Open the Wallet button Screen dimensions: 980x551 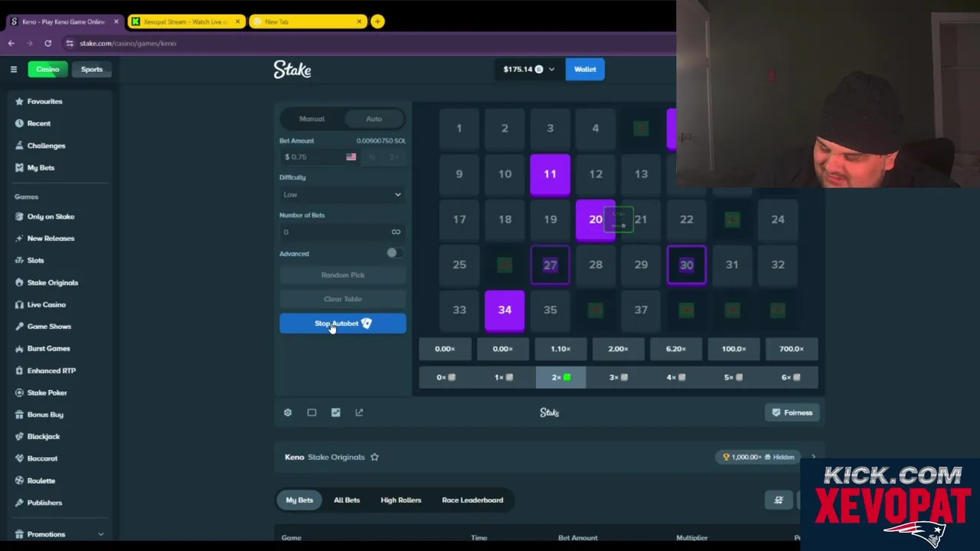(585, 69)
